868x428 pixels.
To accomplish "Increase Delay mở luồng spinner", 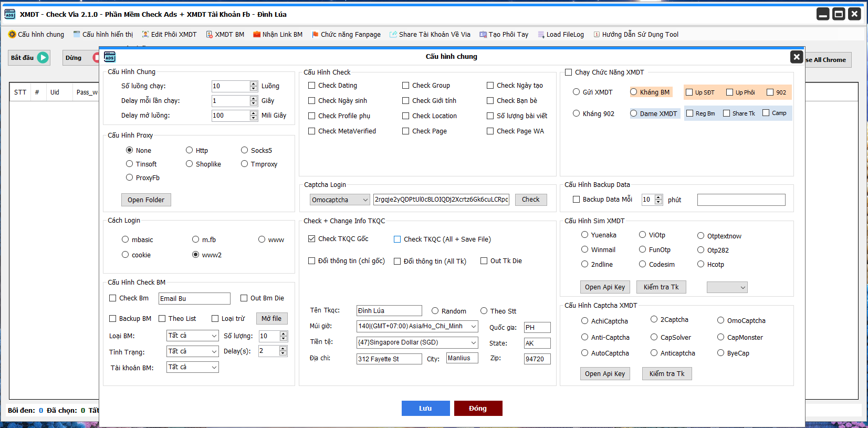I will click(254, 113).
